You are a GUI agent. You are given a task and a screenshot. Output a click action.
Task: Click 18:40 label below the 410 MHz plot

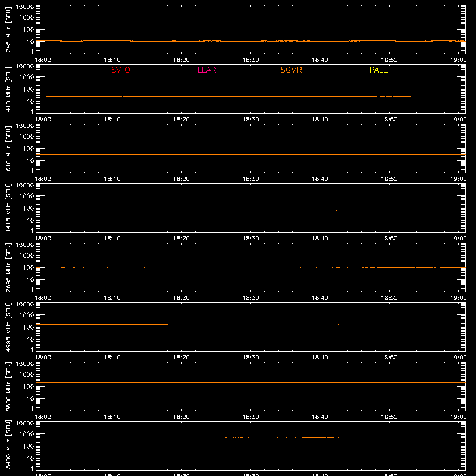(320, 120)
